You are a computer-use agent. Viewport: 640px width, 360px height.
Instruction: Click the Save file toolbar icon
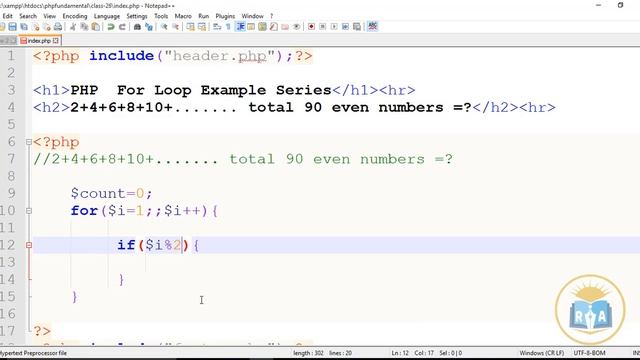(x=13, y=27)
